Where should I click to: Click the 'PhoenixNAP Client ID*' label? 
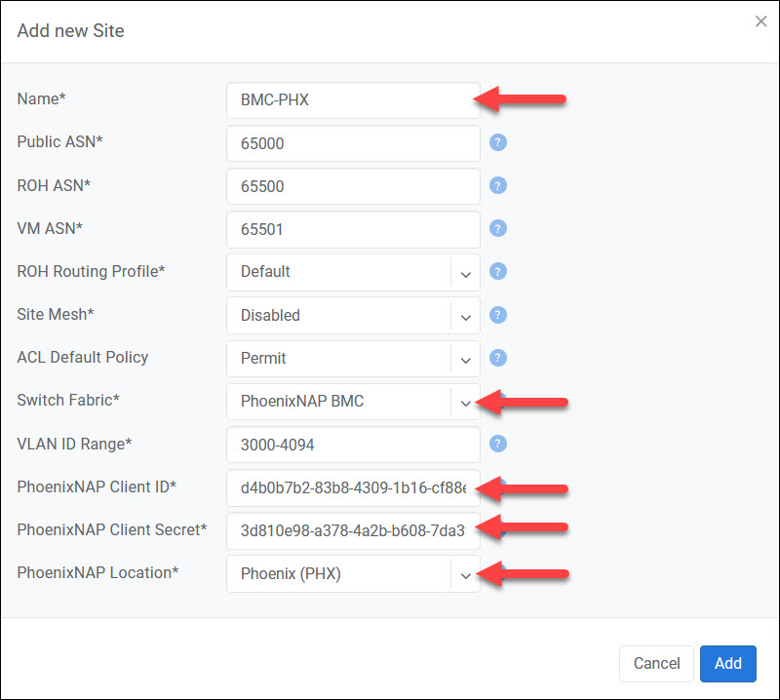(97, 486)
